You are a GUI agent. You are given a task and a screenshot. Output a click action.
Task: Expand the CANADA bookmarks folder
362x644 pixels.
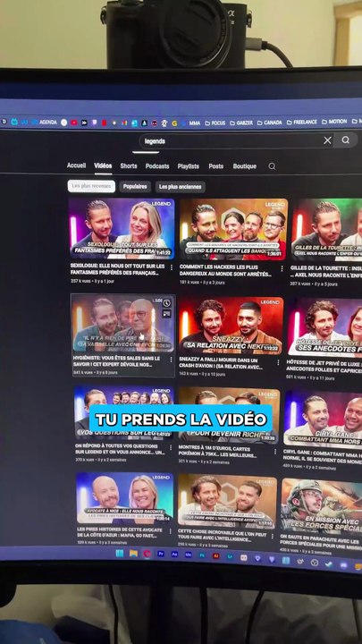coord(270,123)
